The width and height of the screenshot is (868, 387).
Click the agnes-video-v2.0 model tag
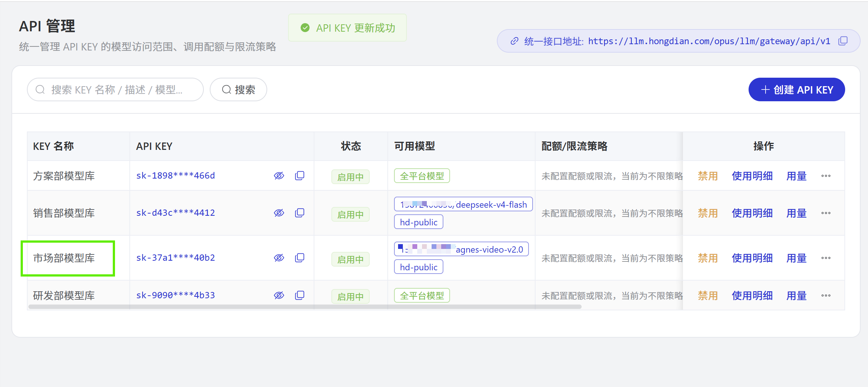[461, 249]
